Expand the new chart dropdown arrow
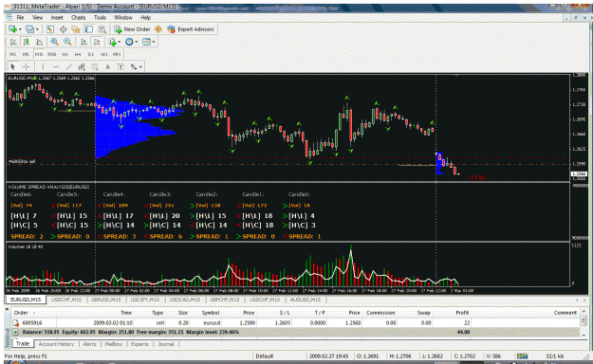593x364 pixels. pos(20,29)
